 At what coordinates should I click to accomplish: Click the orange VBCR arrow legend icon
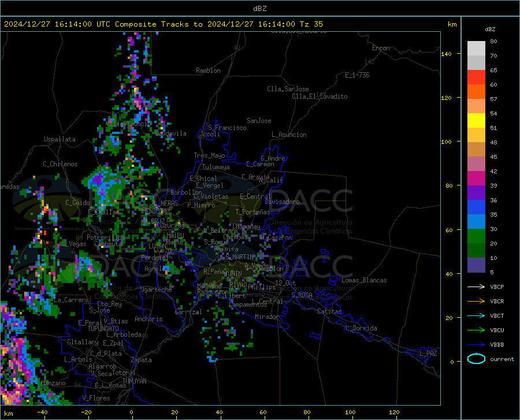coord(476,301)
